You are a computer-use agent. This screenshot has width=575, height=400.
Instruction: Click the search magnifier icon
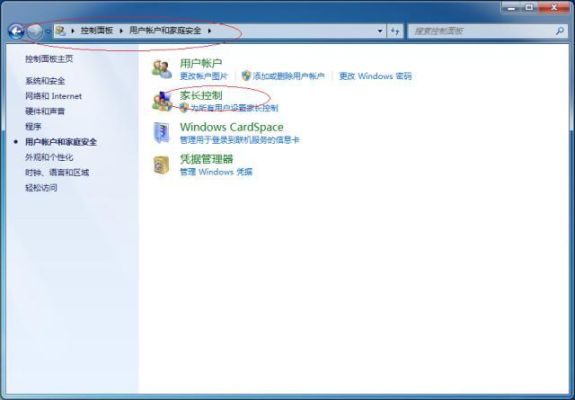560,31
